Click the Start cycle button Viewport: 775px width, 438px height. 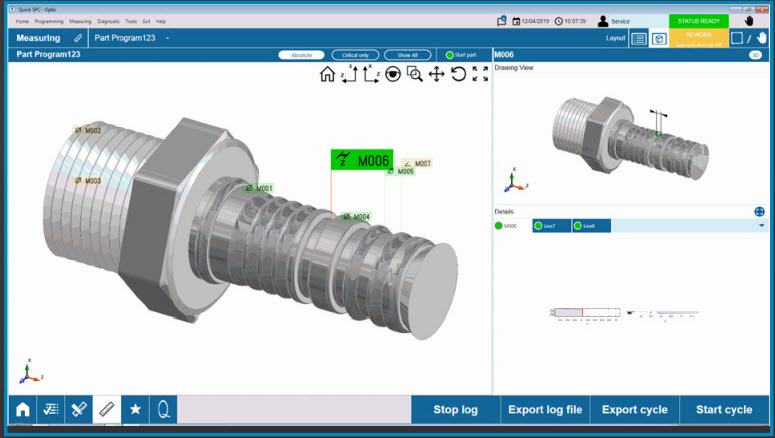pyautogui.click(x=723, y=409)
